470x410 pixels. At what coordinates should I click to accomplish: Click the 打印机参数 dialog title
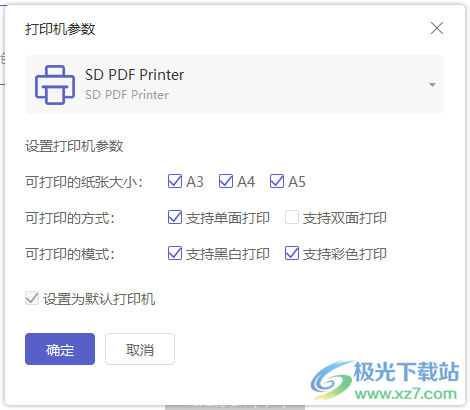tap(60, 29)
